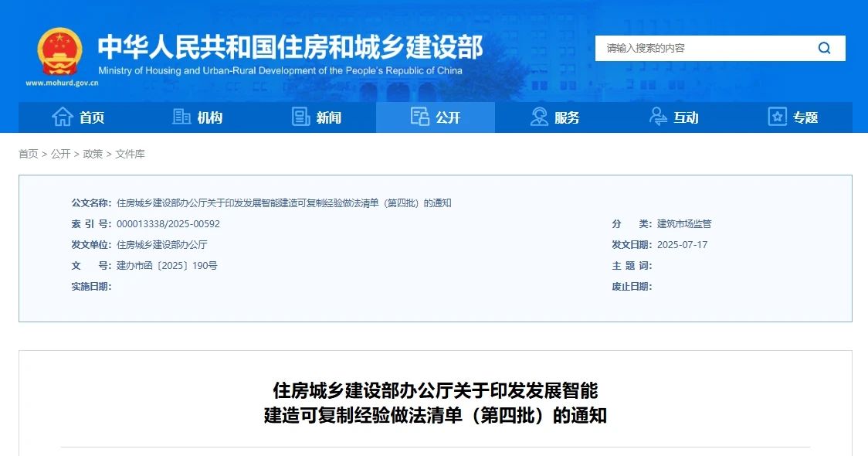The width and height of the screenshot is (868, 456).
Task: Click the building icon for 机构
Action: point(181,117)
